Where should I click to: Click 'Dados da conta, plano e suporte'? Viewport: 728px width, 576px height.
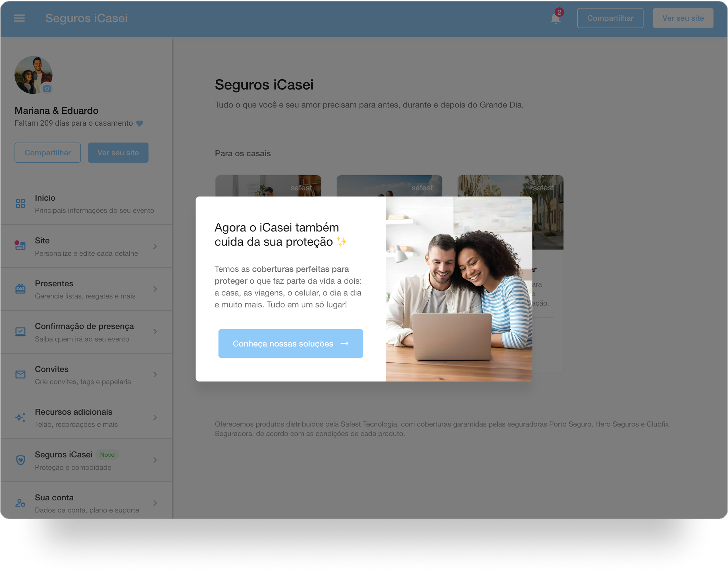tap(87, 510)
